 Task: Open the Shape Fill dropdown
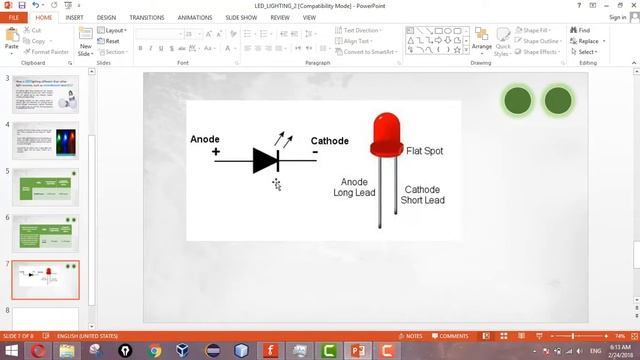click(533, 30)
